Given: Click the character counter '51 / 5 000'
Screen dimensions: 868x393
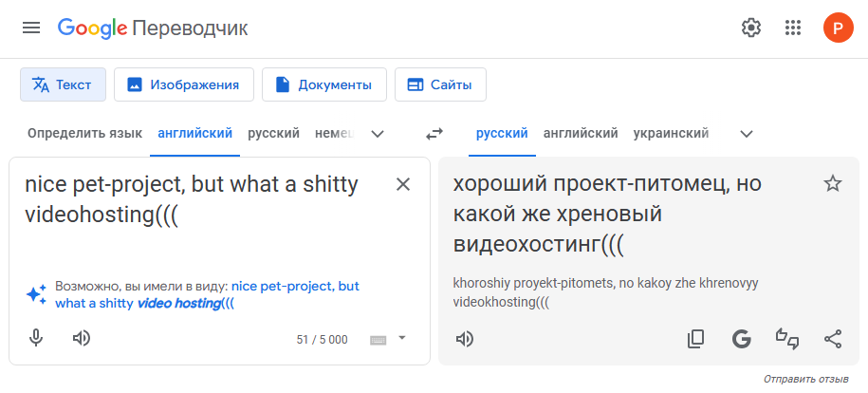Looking at the screenshot, I should click(x=323, y=340).
